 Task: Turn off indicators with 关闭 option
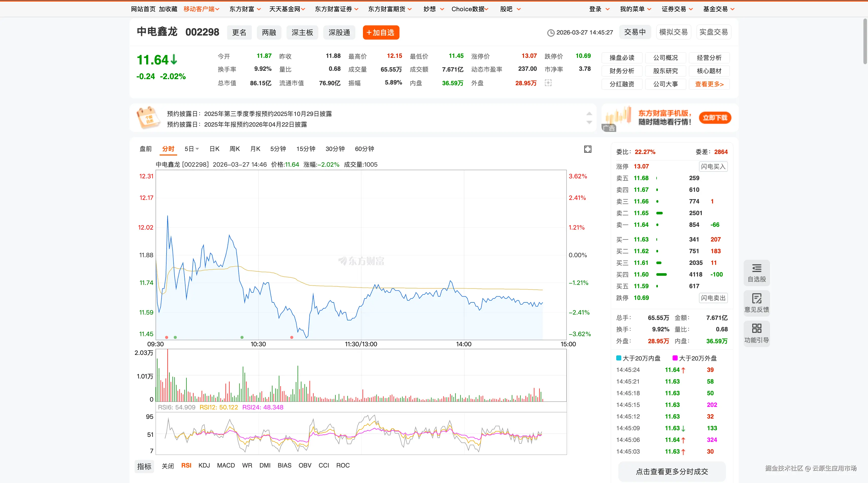[x=168, y=466]
